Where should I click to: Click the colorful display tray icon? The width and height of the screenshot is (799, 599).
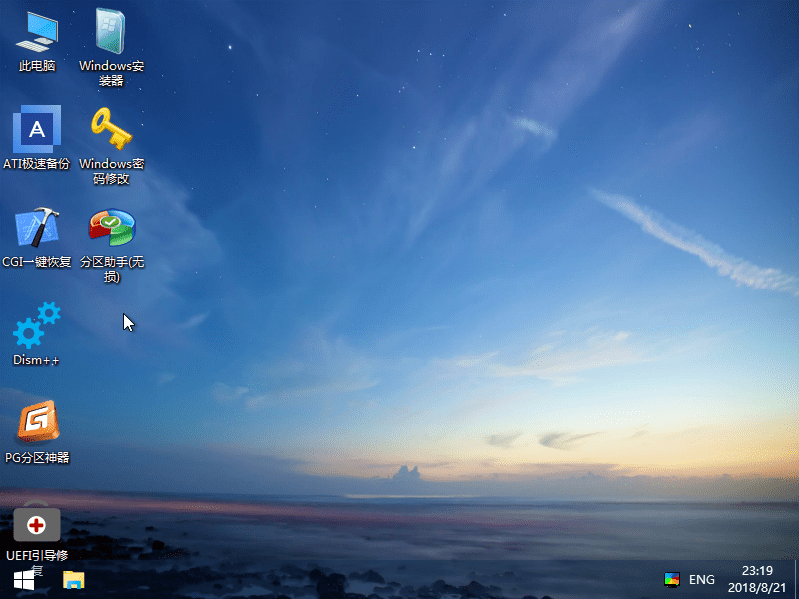coord(672,580)
